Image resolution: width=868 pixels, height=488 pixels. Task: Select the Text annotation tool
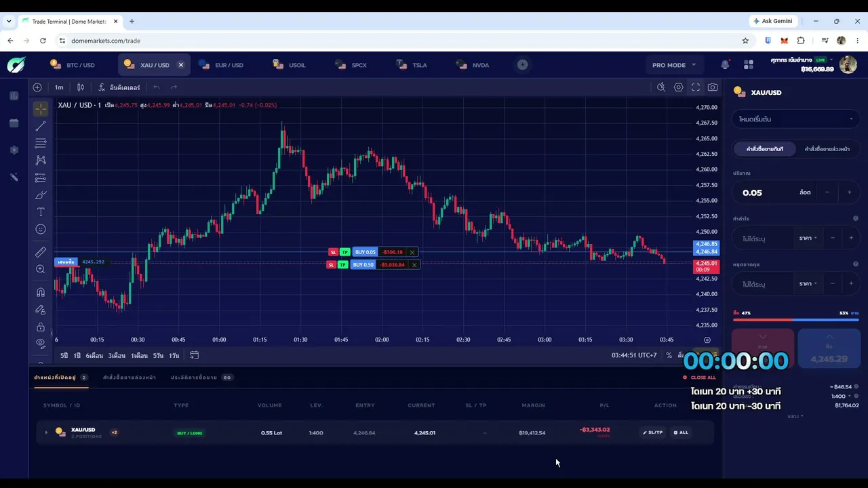41,212
